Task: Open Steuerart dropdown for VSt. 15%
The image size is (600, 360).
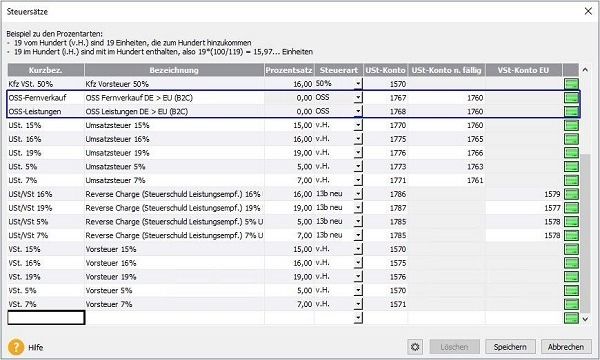Action: pos(358,249)
